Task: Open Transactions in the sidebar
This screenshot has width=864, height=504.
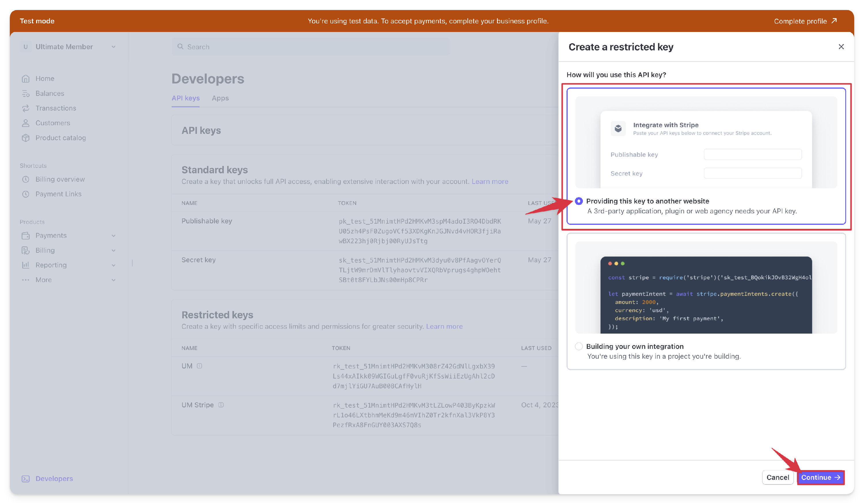Action: (x=56, y=108)
